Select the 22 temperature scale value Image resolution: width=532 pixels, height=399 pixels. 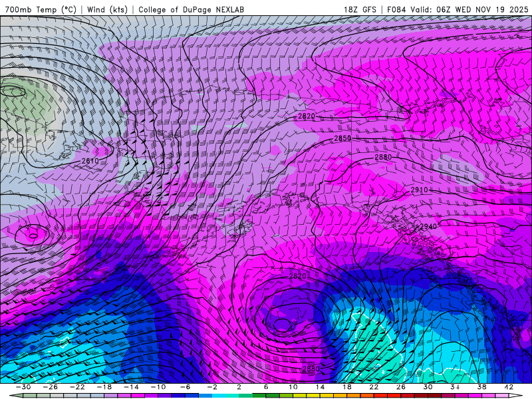coord(374,387)
